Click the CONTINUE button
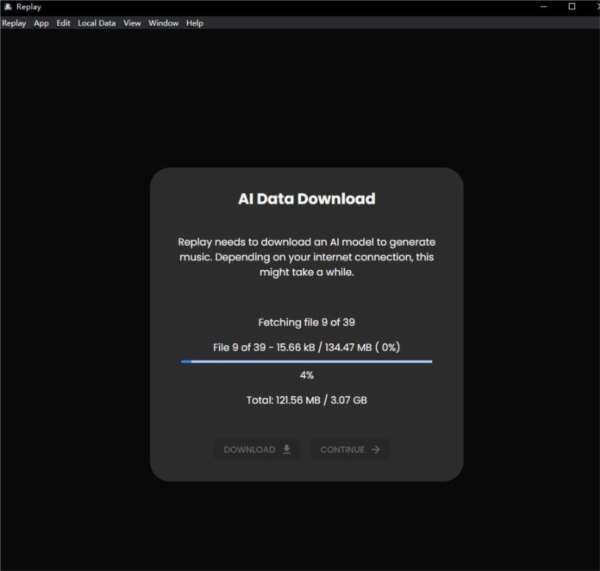This screenshot has height=571, width=600. 350,449
